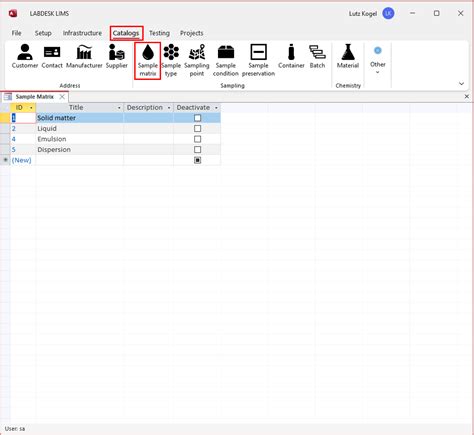The image size is (474, 435).
Task: Open the Deactivate column filter dropdown
Action: 216,108
